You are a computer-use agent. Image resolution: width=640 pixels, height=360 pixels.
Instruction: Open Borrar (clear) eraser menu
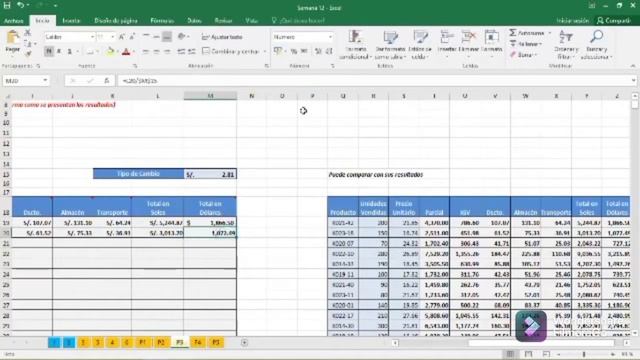[x=523, y=55]
